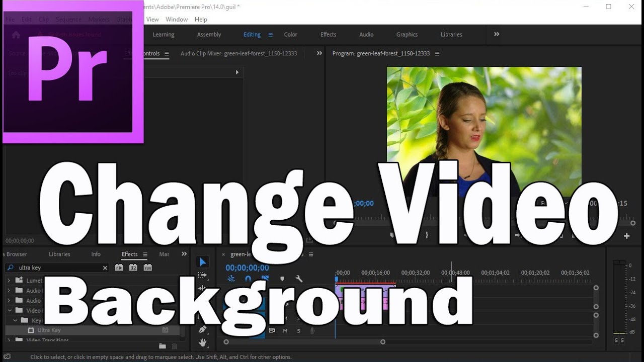Click the Ultra Key effect preset icon
The image size is (644, 362).
(x=31, y=330)
